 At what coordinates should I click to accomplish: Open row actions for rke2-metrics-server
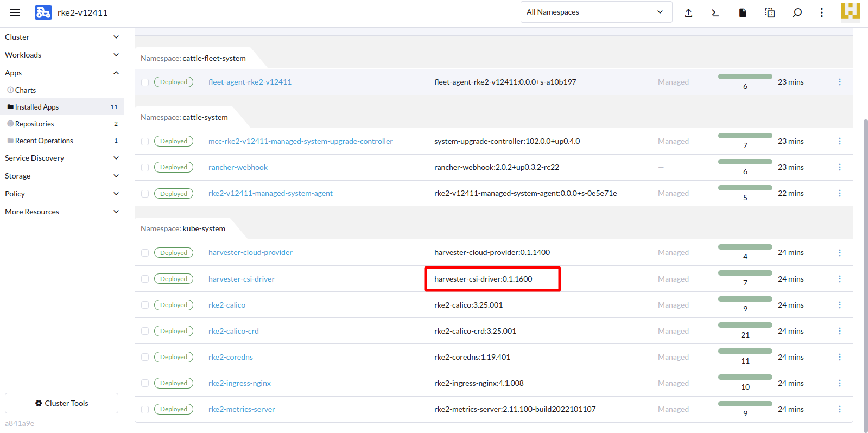tap(840, 409)
